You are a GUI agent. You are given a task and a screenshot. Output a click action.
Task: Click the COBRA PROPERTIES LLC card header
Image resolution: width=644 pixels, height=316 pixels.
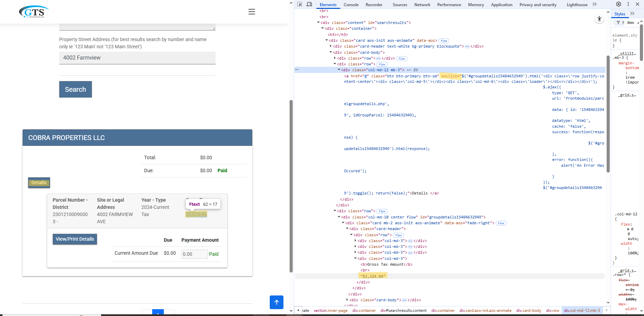pos(137,138)
